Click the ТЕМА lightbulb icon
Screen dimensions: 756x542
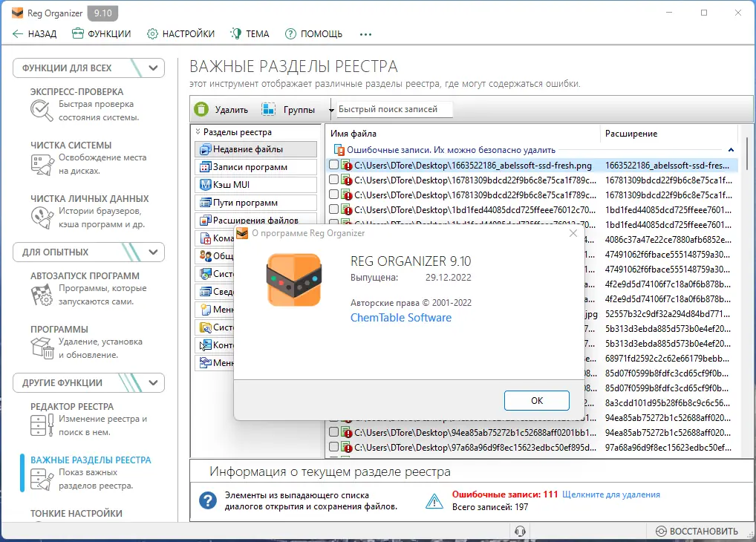click(235, 33)
